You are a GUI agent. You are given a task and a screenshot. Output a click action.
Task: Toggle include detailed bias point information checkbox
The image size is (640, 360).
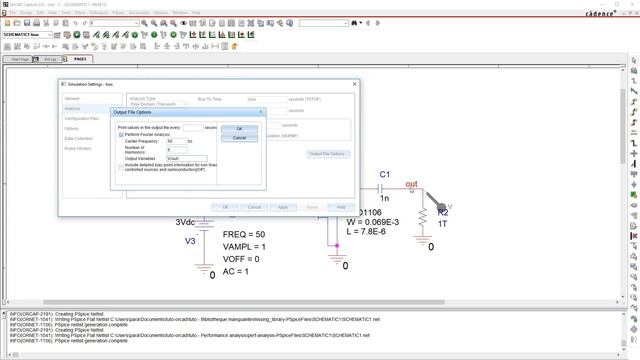point(121,167)
